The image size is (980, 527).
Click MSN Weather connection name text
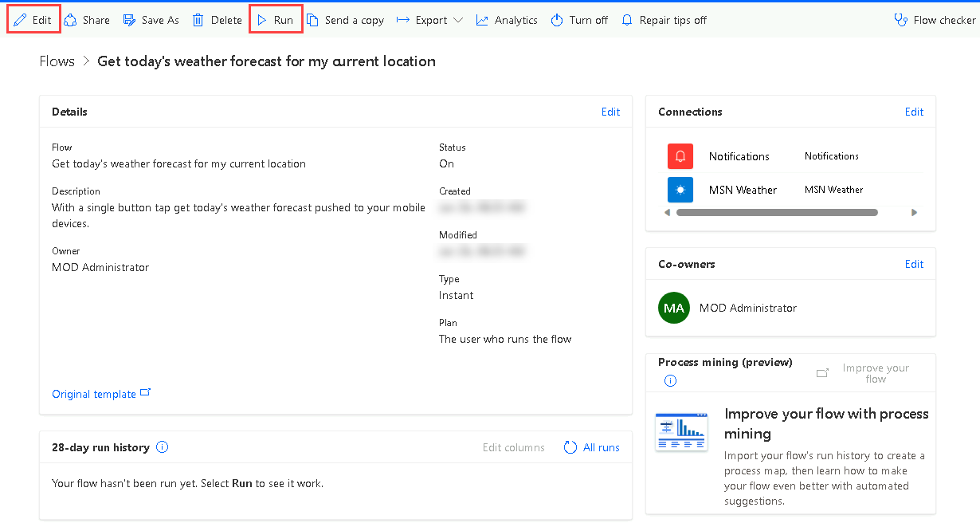click(x=743, y=190)
